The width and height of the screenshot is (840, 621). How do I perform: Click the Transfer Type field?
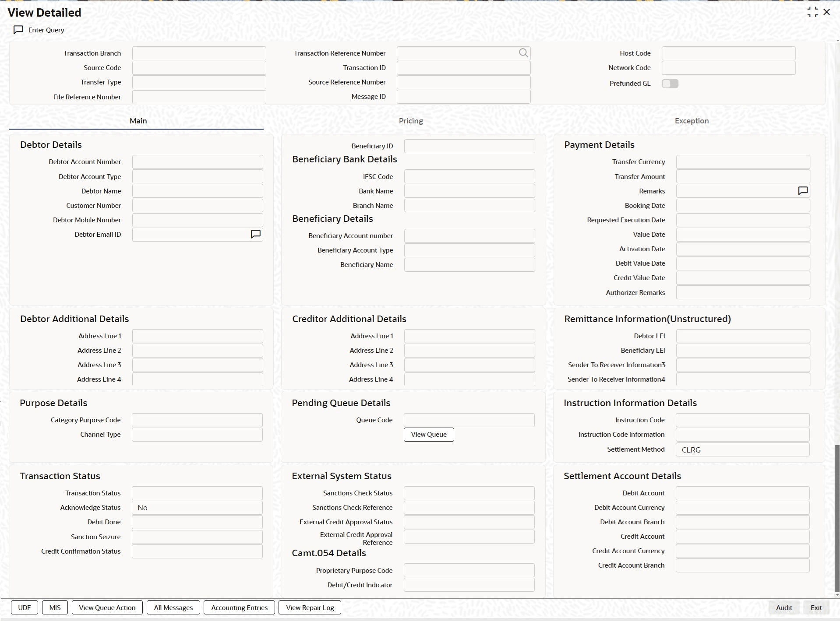coord(199,82)
